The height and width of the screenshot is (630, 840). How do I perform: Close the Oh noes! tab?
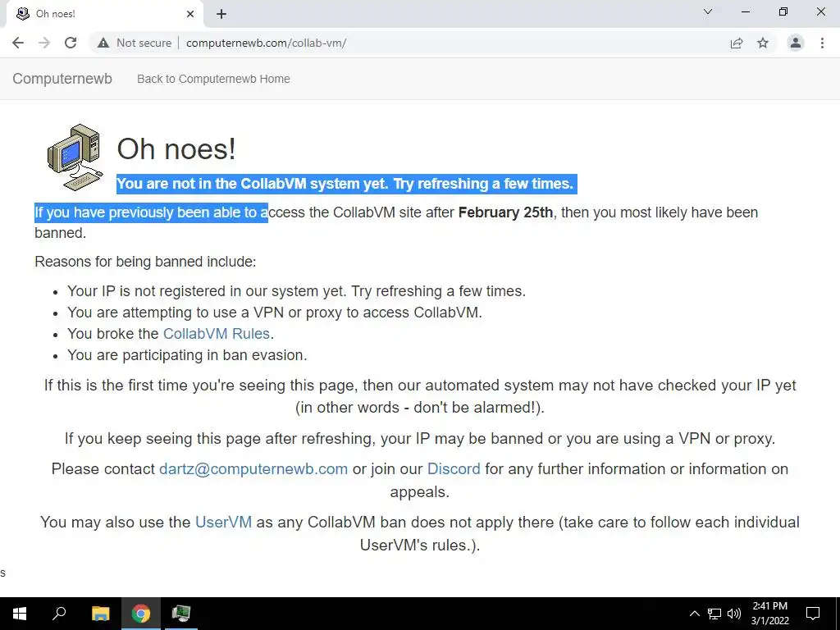click(x=190, y=14)
